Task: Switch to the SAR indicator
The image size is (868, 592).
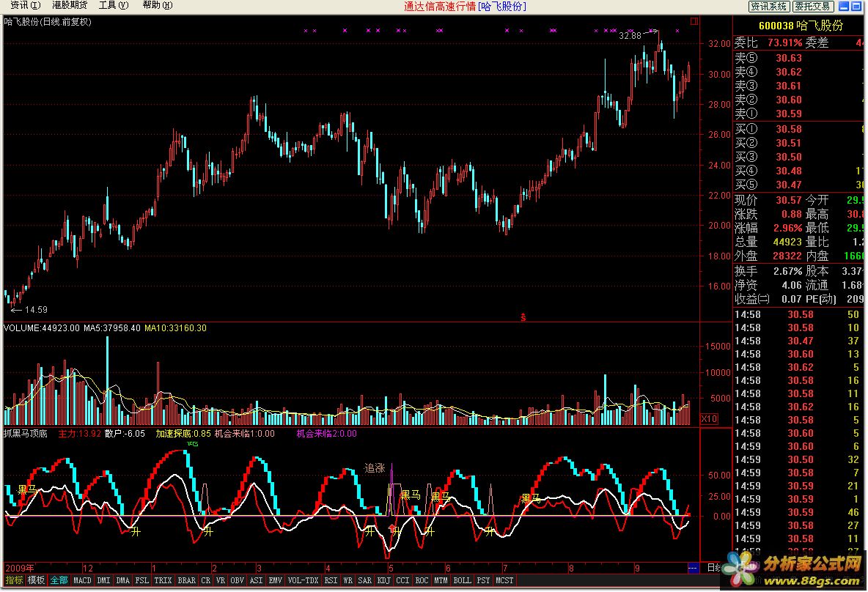Action: click(365, 580)
